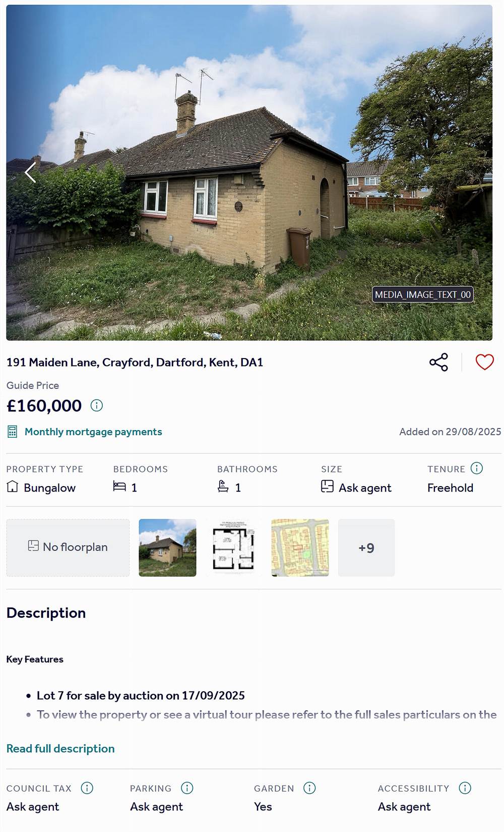Click the Accessibility info icon
Viewport: 504px width, 832px height.
pos(465,788)
